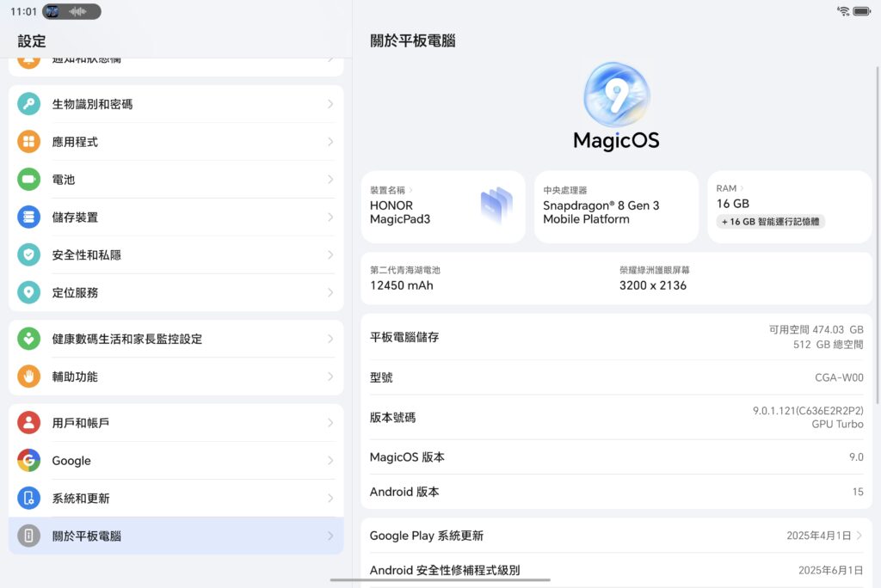Screen dimensions: 881x588
Task: Tap Android 安全性修補程式級別 row
Action: click(616, 570)
